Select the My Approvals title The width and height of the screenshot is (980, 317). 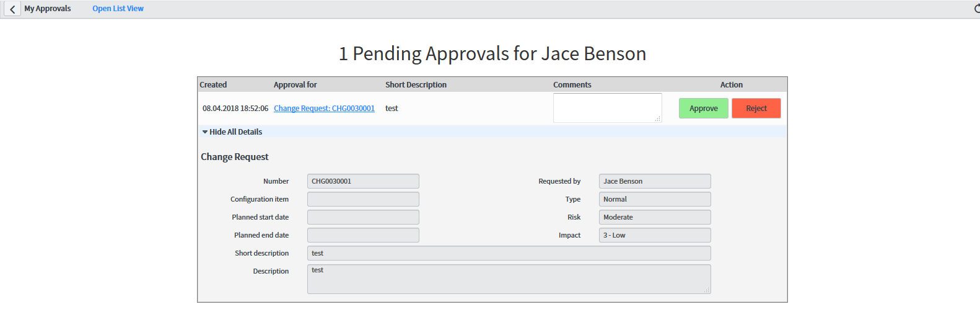[x=48, y=9]
